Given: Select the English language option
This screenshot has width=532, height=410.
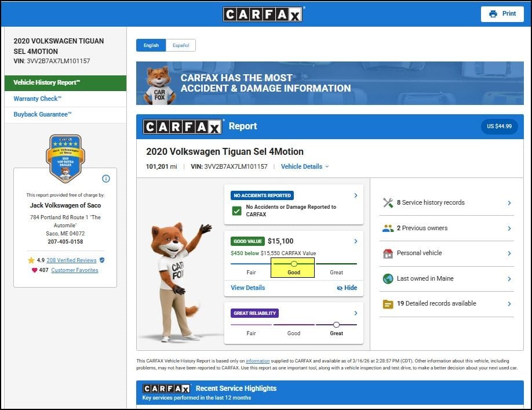Looking at the screenshot, I should 151,45.
